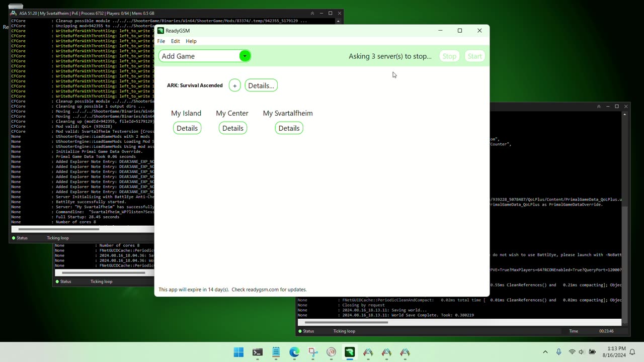Open Wi-Fi network settings from the tray
The width and height of the screenshot is (644, 362).
(x=572, y=352)
